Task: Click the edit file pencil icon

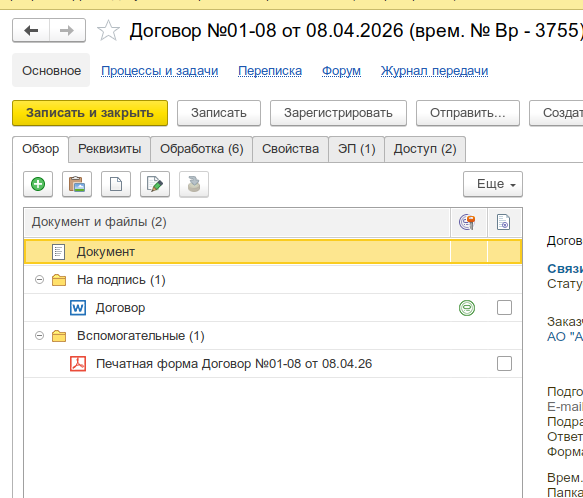Action: [155, 184]
